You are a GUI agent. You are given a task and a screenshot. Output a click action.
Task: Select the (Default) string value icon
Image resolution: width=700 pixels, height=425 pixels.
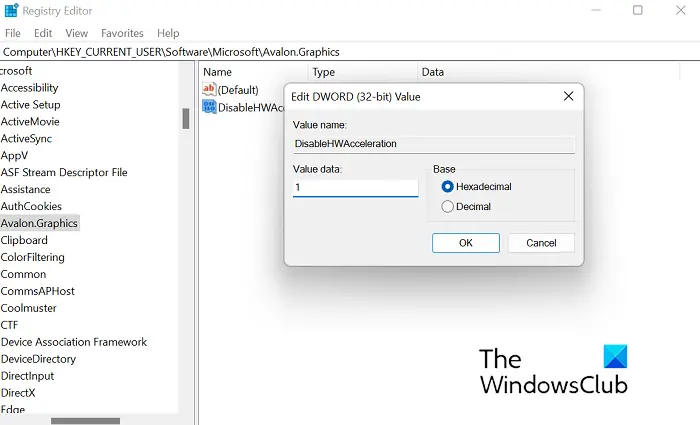coord(209,89)
